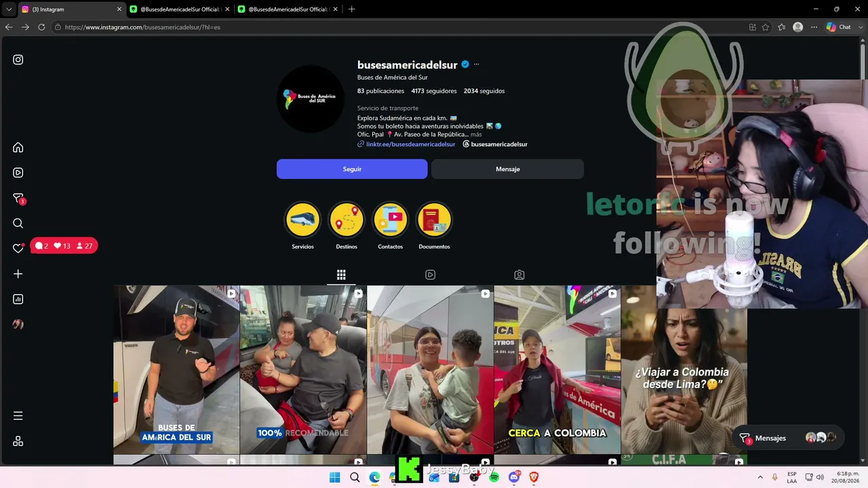Switch to third @BusesdeAmericadelSur tab
868x488 pixels.
pos(288,9)
